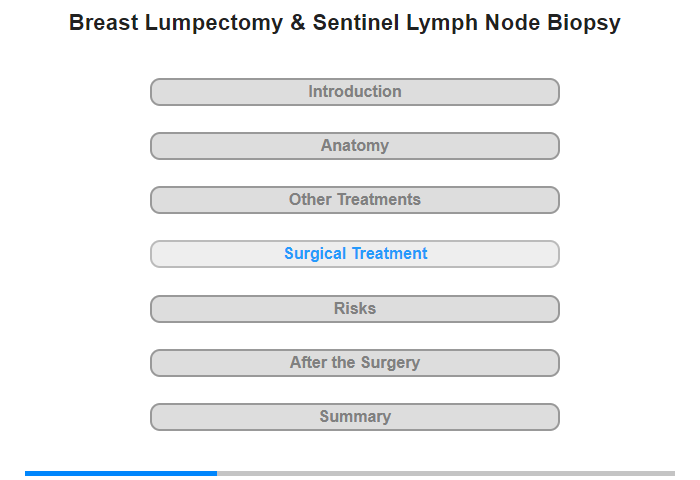700x480 pixels.
Task: Go to the Anatomy section
Action: point(354,146)
